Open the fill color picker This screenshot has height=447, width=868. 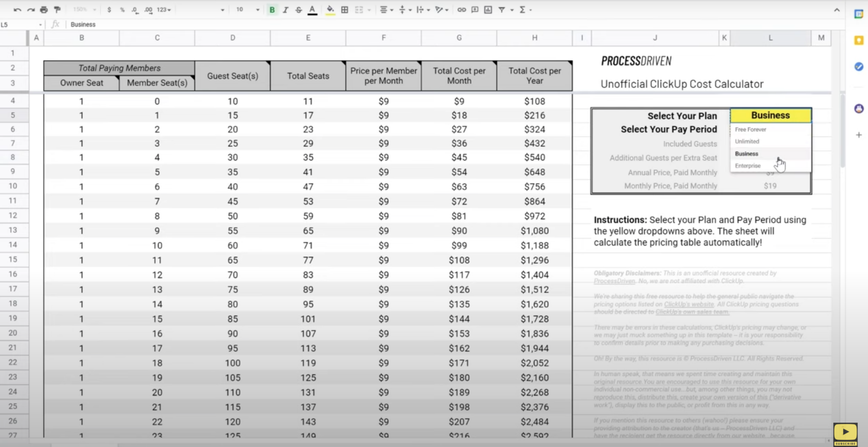(330, 10)
